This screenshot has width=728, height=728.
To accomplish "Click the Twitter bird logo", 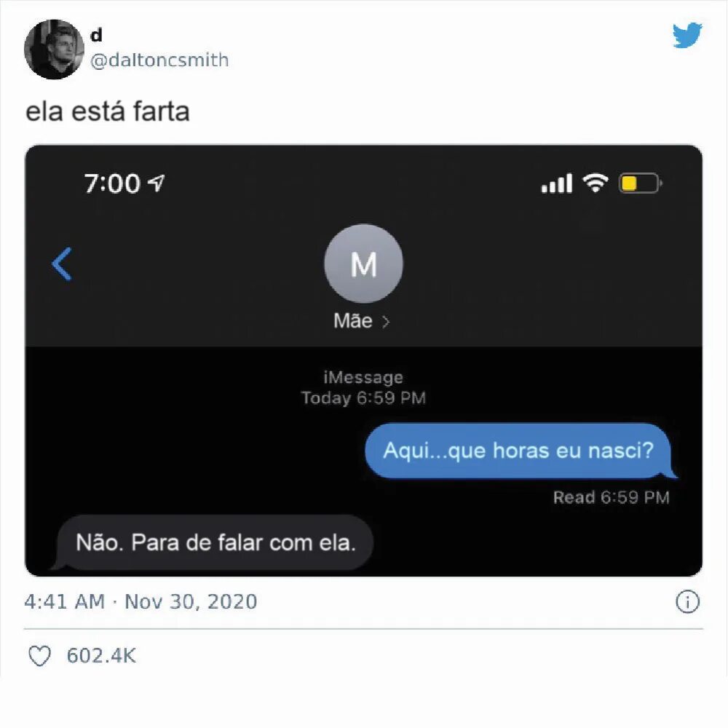I will 687,35.
